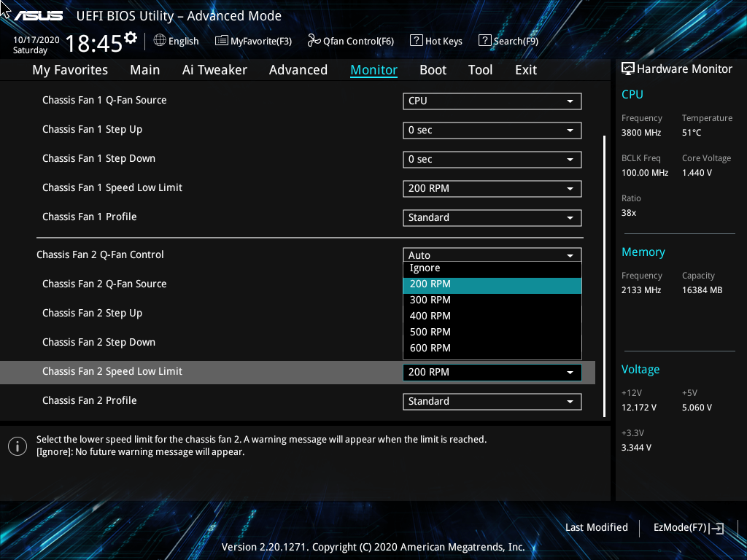Click the Hot Keys question mark icon
Screen dimensions: 747x560
(416, 41)
